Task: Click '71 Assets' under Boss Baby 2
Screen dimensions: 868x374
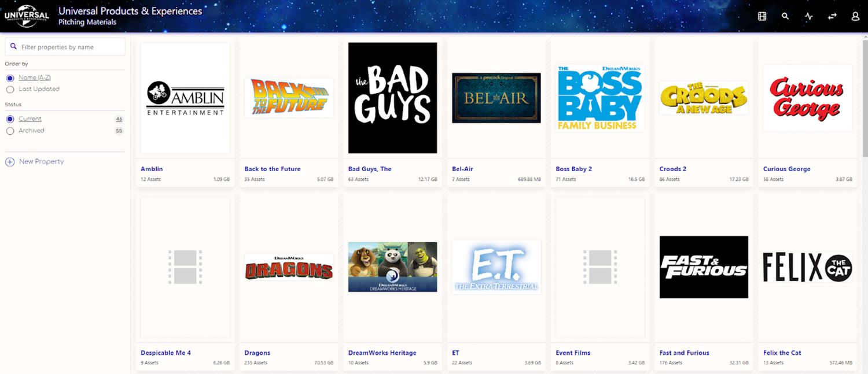Action: (566, 179)
